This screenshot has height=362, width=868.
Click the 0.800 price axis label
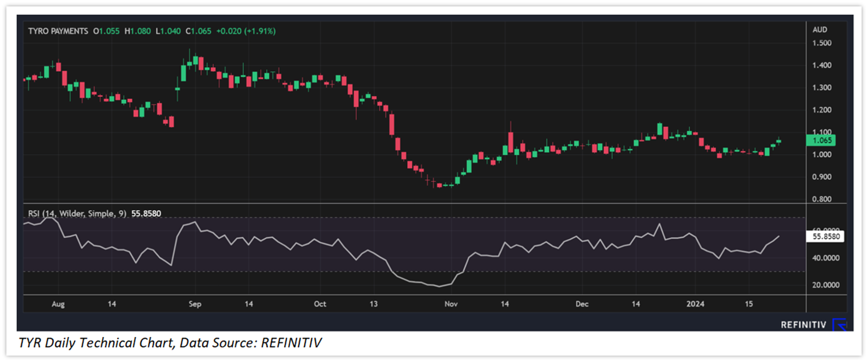coord(821,199)
